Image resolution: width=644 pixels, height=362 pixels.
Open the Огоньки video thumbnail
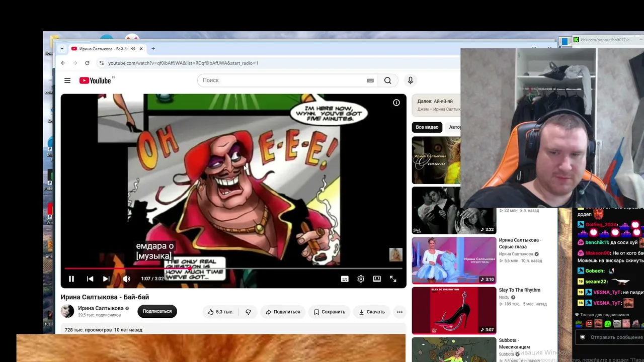(436, 160)
